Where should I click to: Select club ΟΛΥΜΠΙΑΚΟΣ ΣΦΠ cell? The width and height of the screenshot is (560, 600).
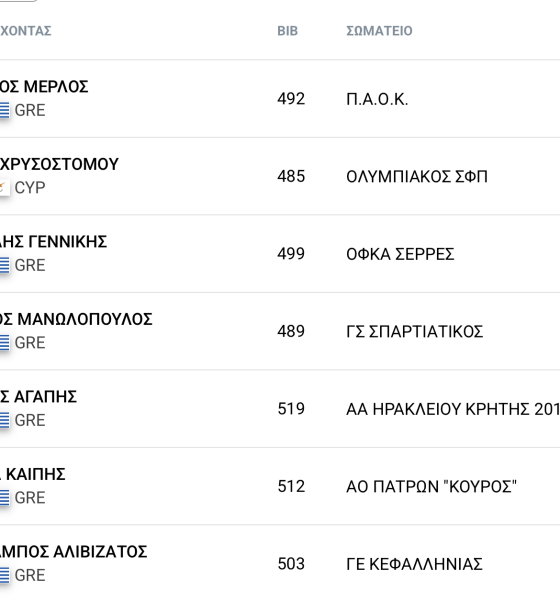coord(417,177)
